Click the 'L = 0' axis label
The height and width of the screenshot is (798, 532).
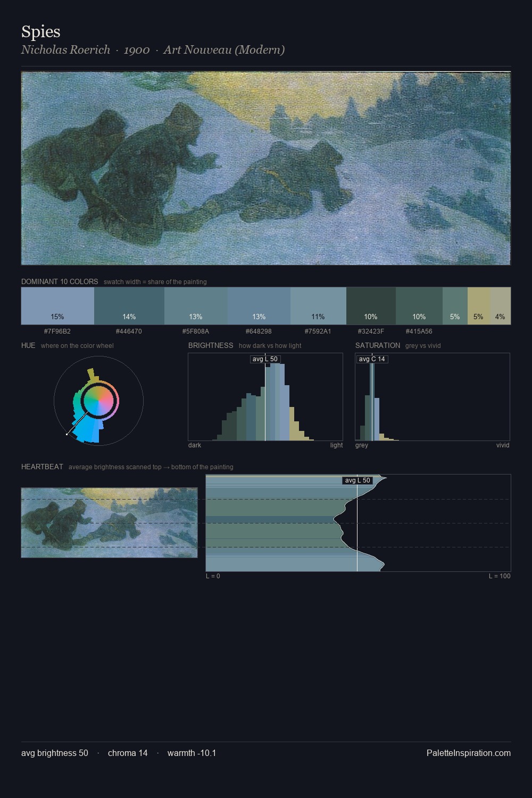pyautogui.click(x=213, y=576)
